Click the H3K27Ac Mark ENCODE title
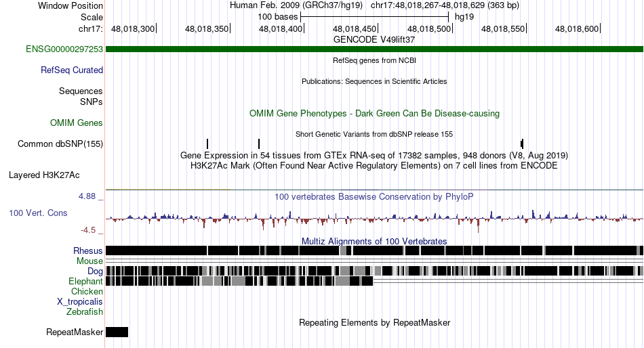The width and height of the screenshot is (644, 348). coord(374,166)
